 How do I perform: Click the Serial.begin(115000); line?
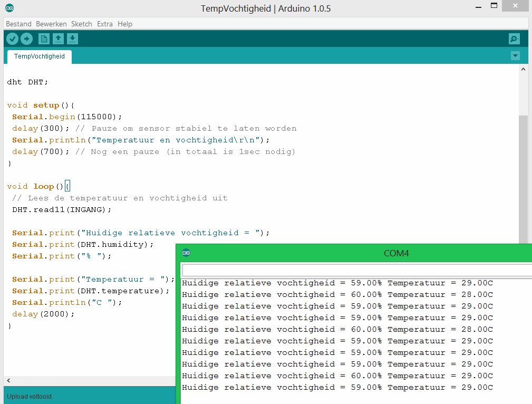(x=67, y=117)
